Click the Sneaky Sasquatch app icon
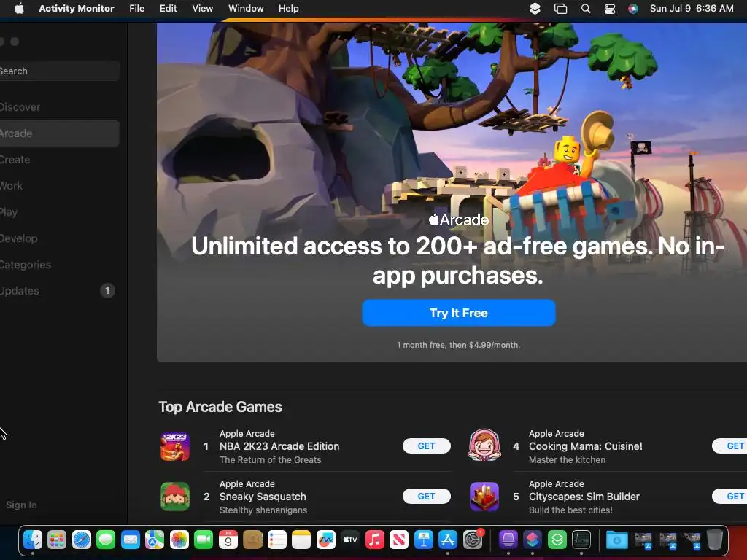 pos(175,496)
